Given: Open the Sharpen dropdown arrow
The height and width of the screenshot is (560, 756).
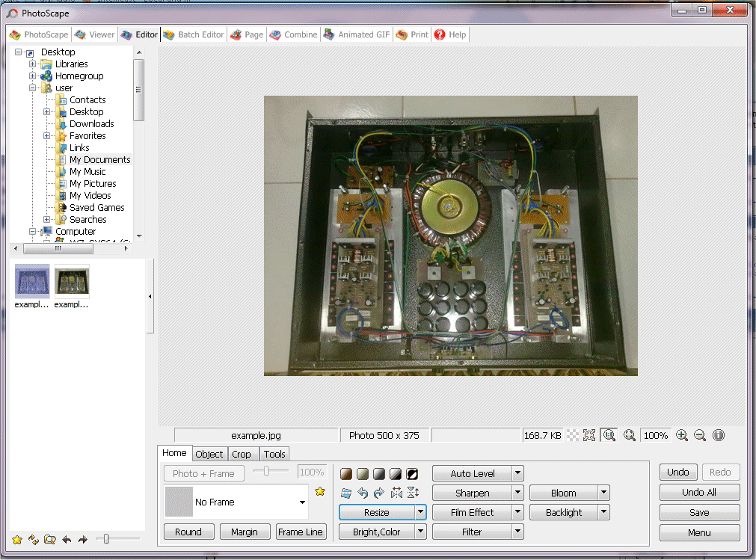Looking at the screenshot, I should [x=517, y=493].
